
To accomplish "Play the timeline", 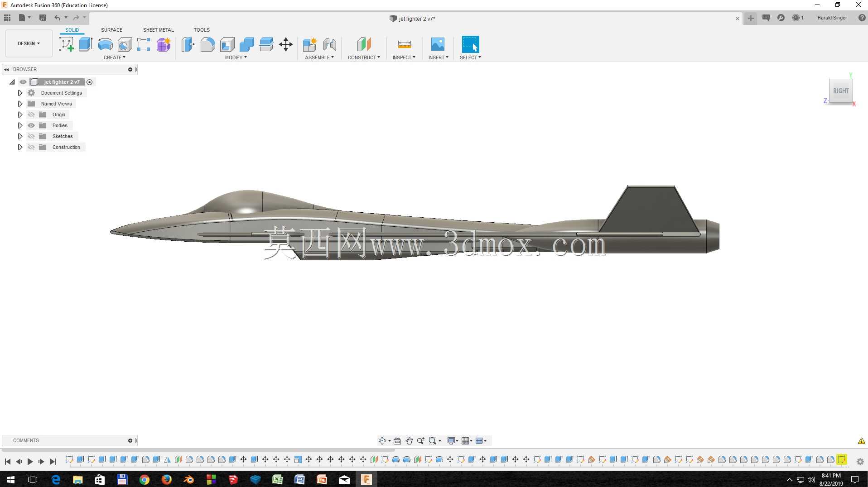I will tap(30, 462).
